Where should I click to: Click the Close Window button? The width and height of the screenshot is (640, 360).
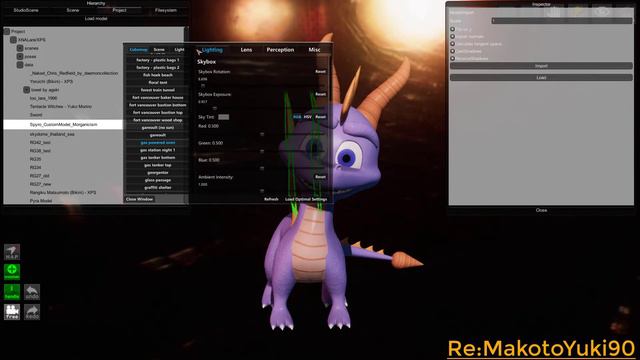[140, 199]
